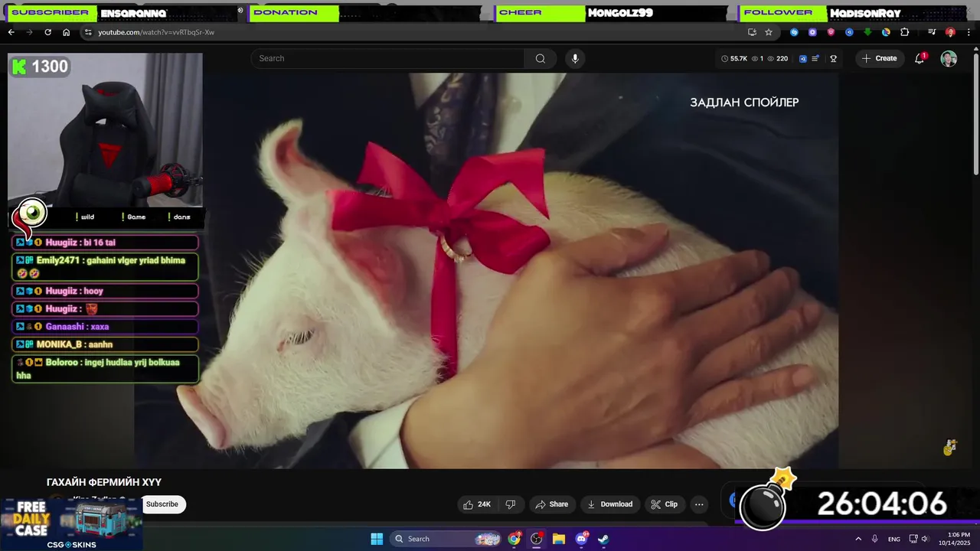
Task: Open Steam from the taskbar
Action: click(x=603, y=539)
